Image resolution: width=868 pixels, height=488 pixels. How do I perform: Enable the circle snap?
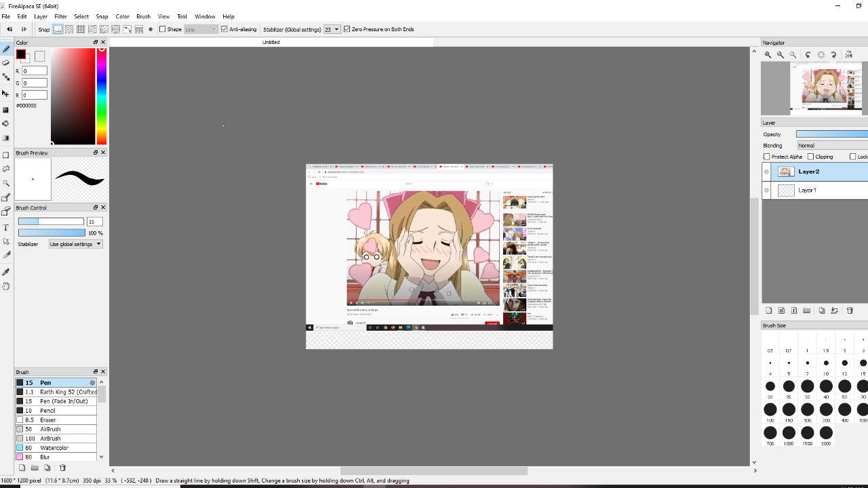tap(115, 29)
